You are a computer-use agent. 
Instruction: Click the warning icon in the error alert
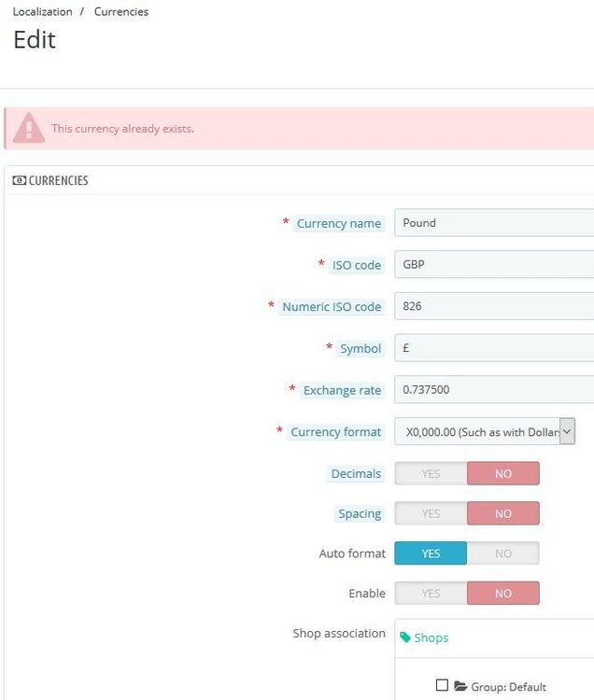pos(29,128)
